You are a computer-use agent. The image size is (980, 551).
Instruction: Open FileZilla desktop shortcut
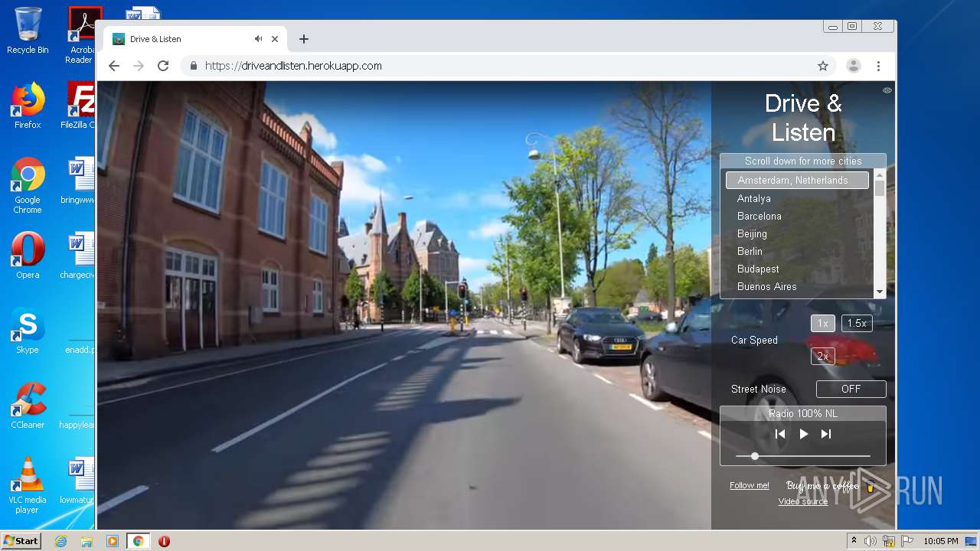click(x=78, y=106)
